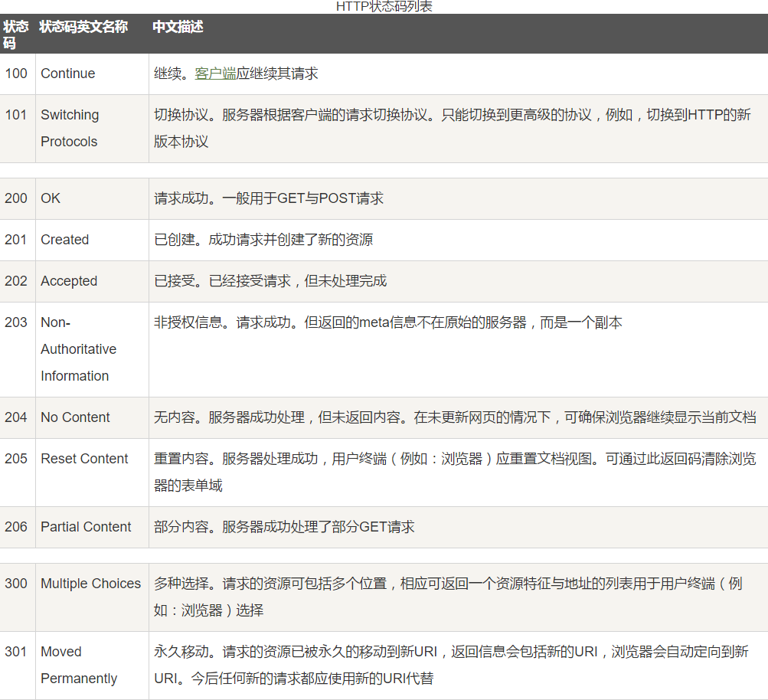
Task: Select the 状态码 column header
Action: pos(15,34)
